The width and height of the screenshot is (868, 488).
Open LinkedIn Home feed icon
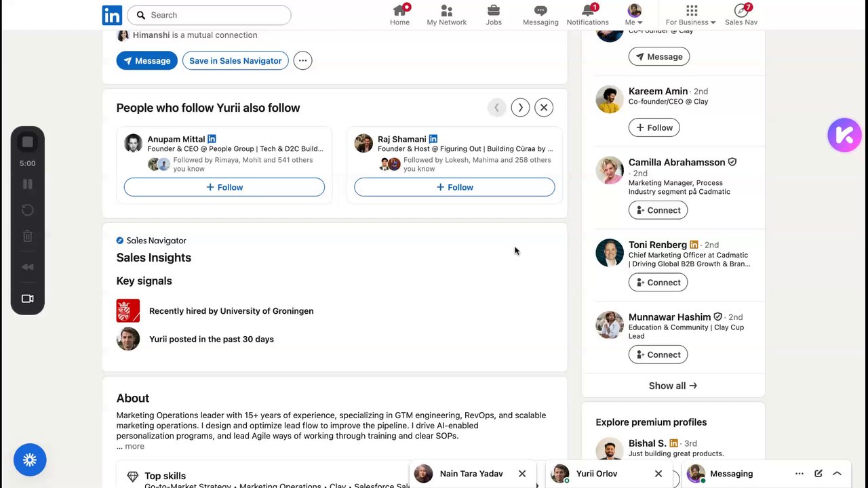click(x=399, y=14)
